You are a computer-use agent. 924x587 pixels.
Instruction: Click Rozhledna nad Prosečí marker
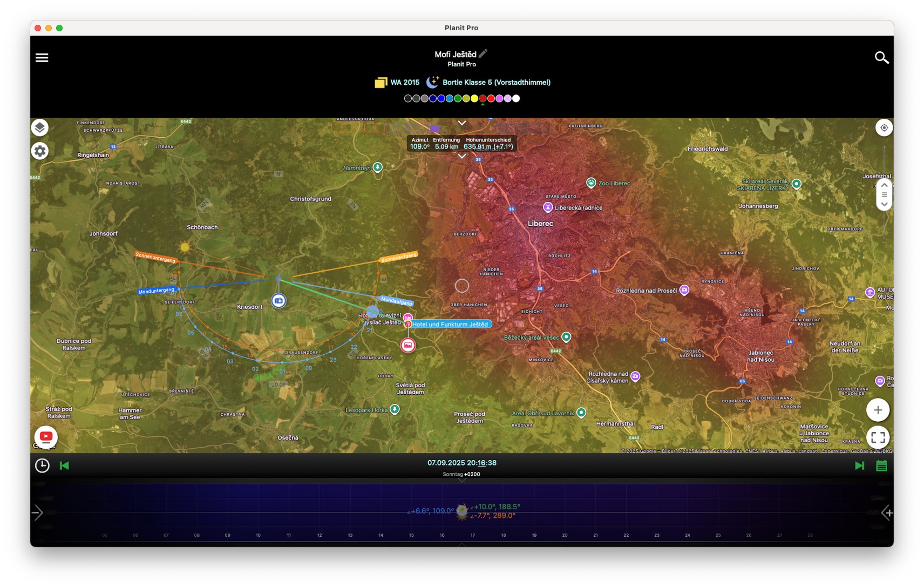pos(684,290)
